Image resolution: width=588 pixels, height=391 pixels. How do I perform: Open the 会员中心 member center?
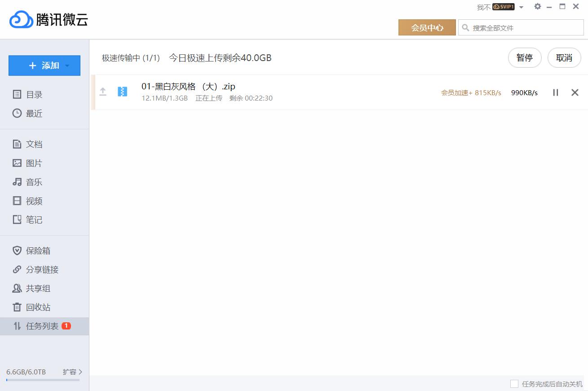tap(427, 27)
